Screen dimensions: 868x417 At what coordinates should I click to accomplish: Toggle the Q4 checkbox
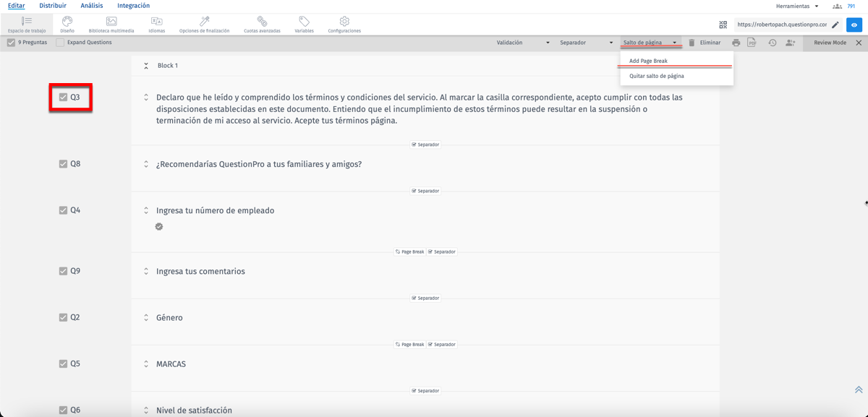tap(63, 210)
